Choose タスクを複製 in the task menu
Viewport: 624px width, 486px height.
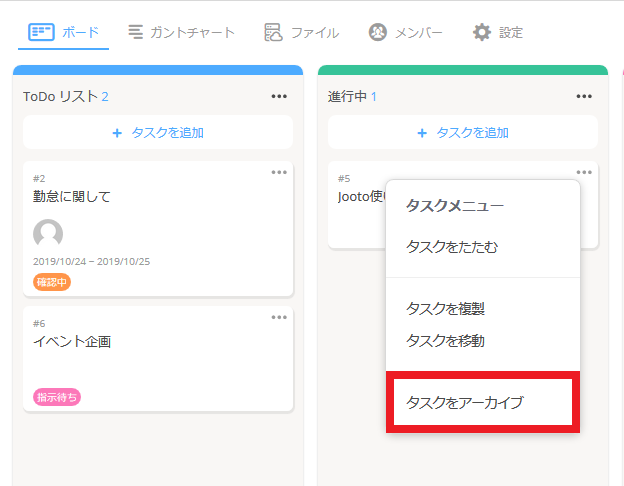[445, 308]
